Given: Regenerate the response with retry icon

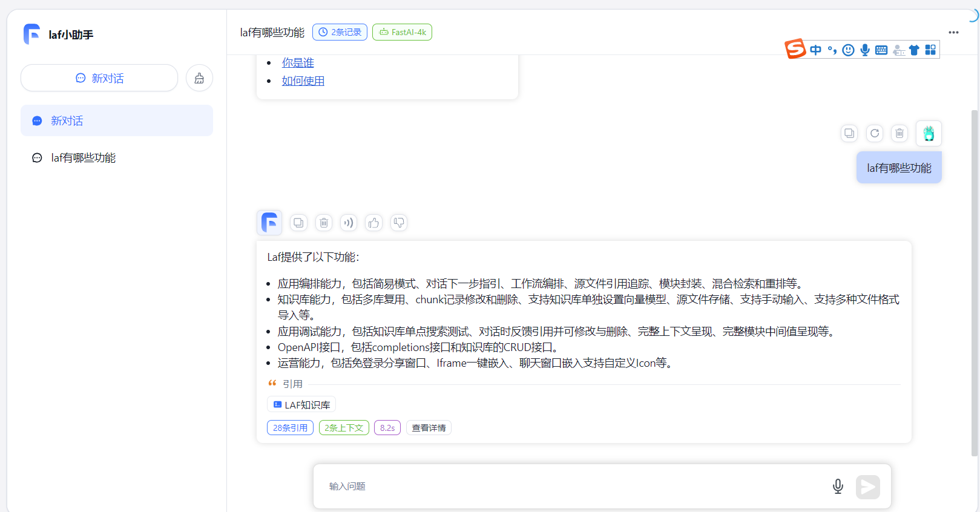Looking at the screenshot, I should (x=875, y=133).
